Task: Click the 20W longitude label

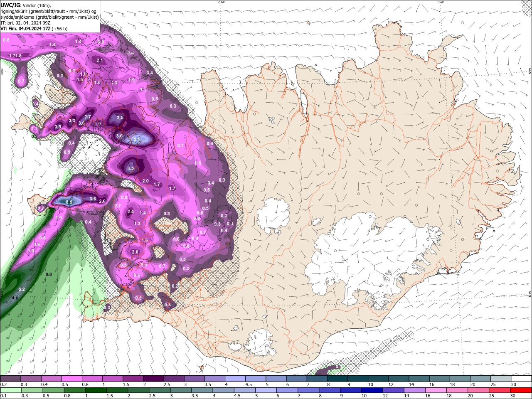Action: (x=221, y=2)
